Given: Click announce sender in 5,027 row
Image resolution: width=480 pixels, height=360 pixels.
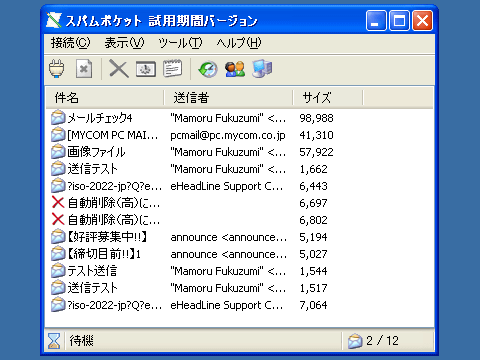Looking at the screenshot, I should tap(228, 254).
